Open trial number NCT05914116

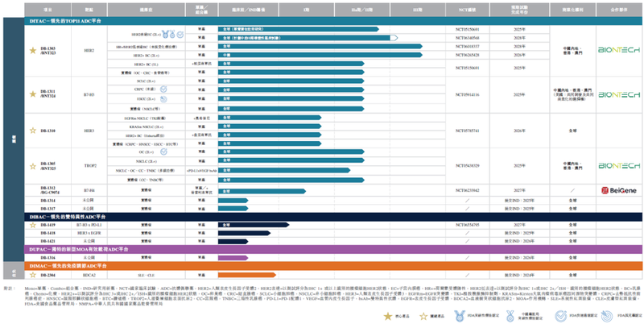coord(467,93)
